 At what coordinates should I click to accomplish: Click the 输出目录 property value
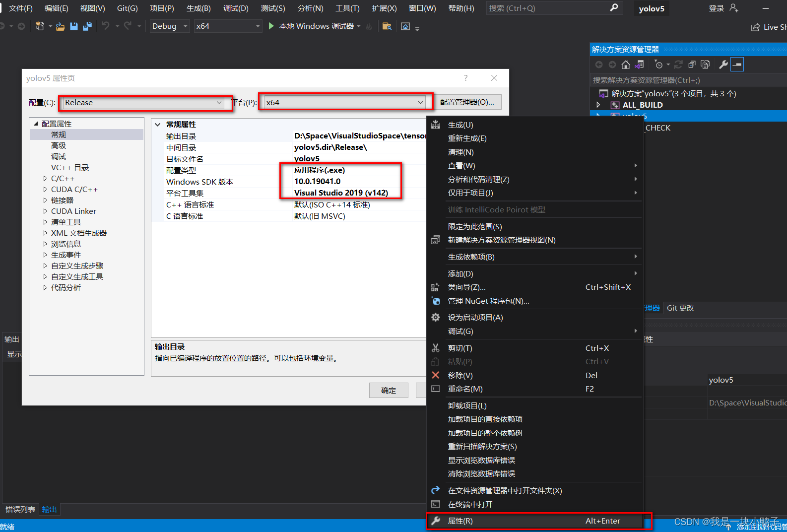pos(360,136)
